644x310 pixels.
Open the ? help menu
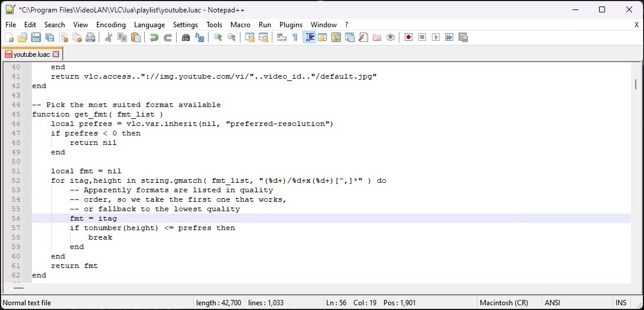[x=347, y=25]
